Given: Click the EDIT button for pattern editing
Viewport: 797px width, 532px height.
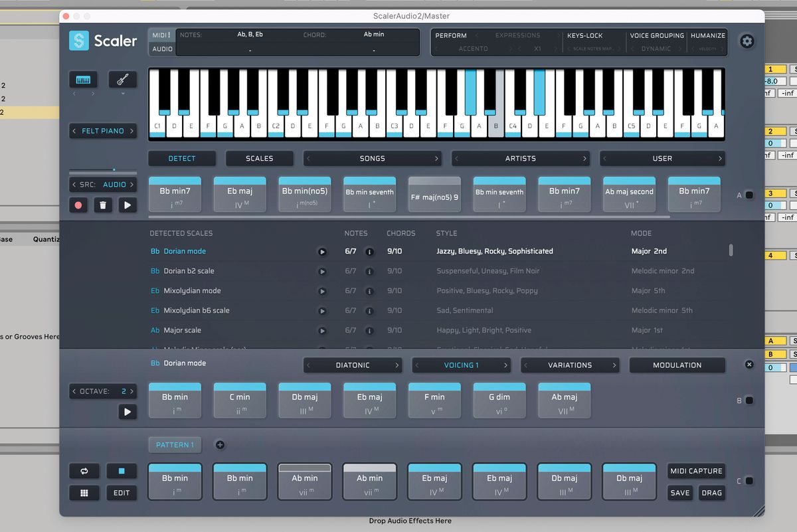Looking at the screenshot, I should click(122, 493).
